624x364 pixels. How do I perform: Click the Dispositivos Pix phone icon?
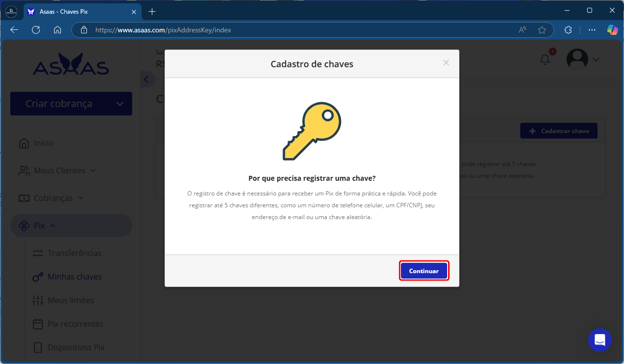38,347
